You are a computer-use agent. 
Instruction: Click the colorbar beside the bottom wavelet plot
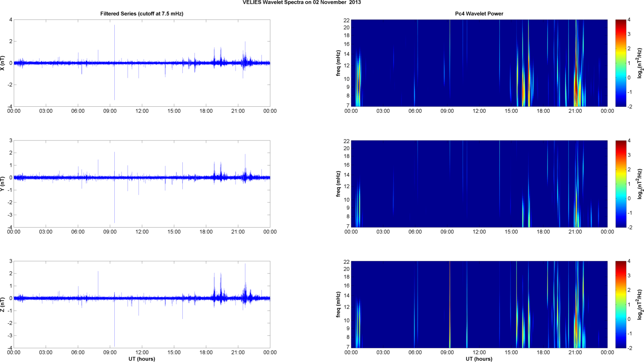(621, 305)
